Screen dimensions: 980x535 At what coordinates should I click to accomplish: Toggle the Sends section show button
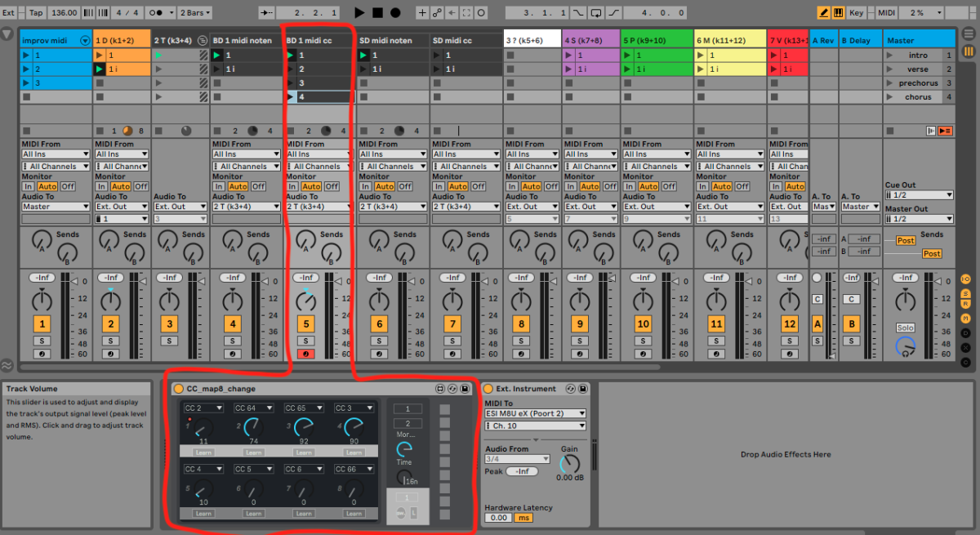point(965,292)
